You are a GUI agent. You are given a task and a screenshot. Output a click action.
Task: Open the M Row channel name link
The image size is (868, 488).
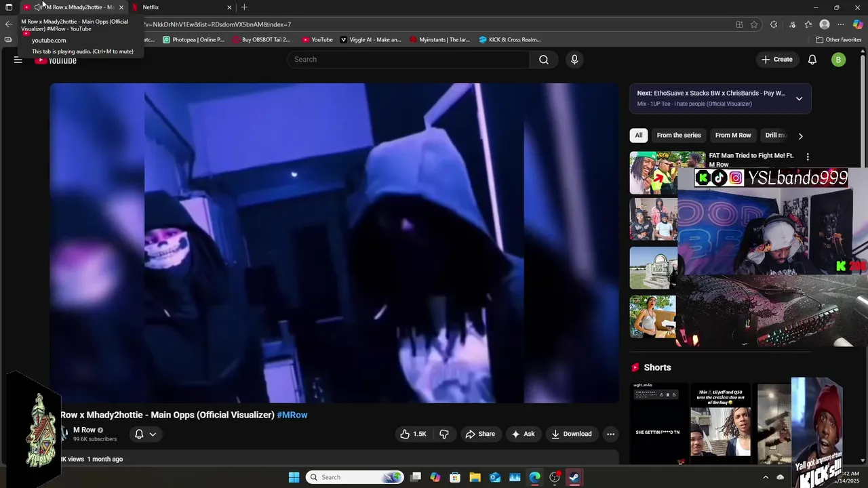84,430
